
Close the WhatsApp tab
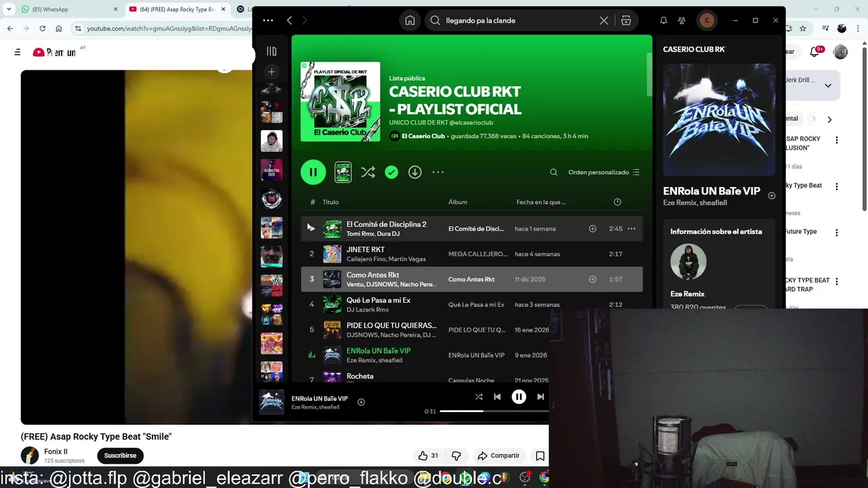115,9
